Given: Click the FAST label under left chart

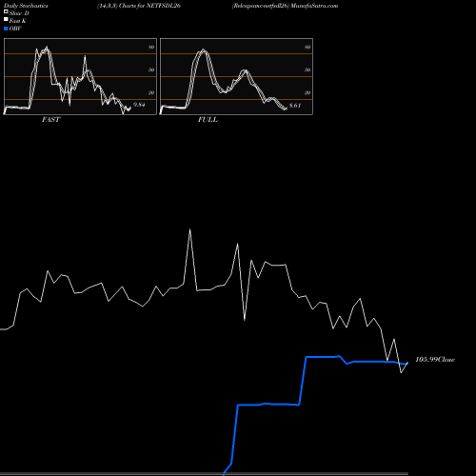Looking at the screenshot, I should [50, 120].
